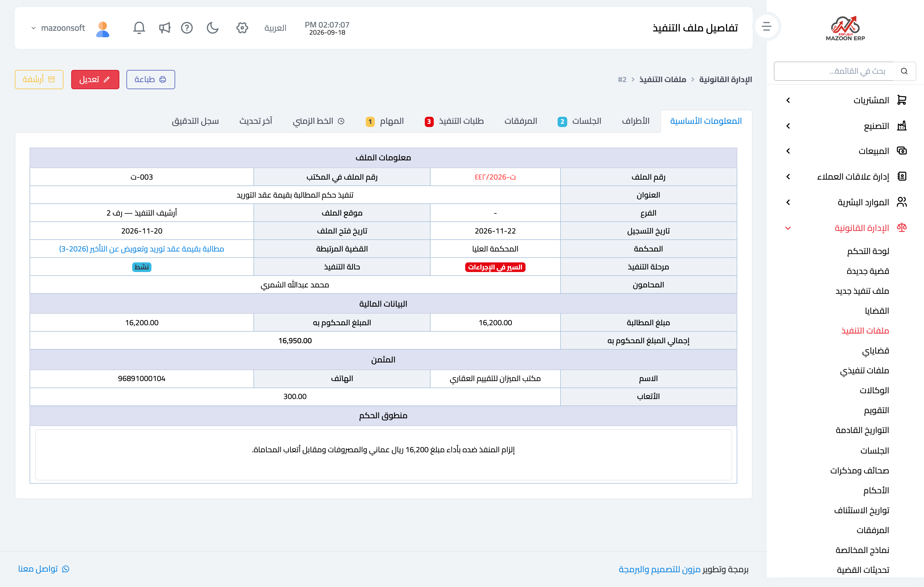
Task: Click the search magnifier icon
Action: (x=904, y=71)
